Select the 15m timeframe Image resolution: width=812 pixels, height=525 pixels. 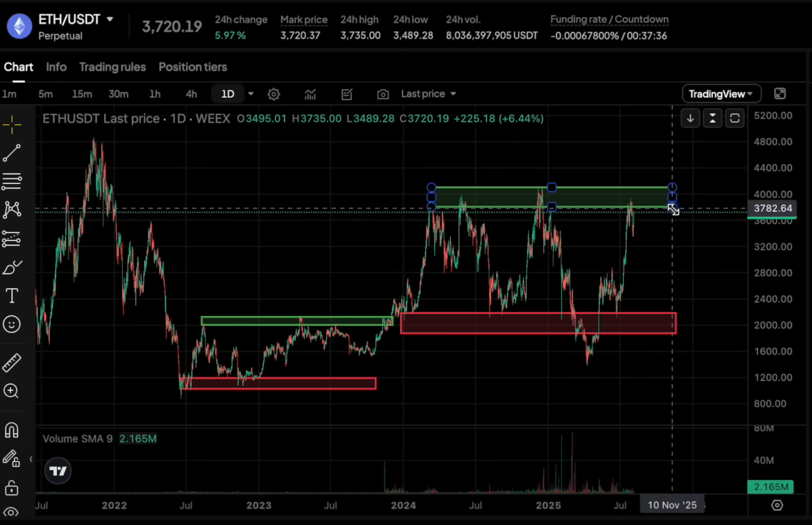[82, 94]
